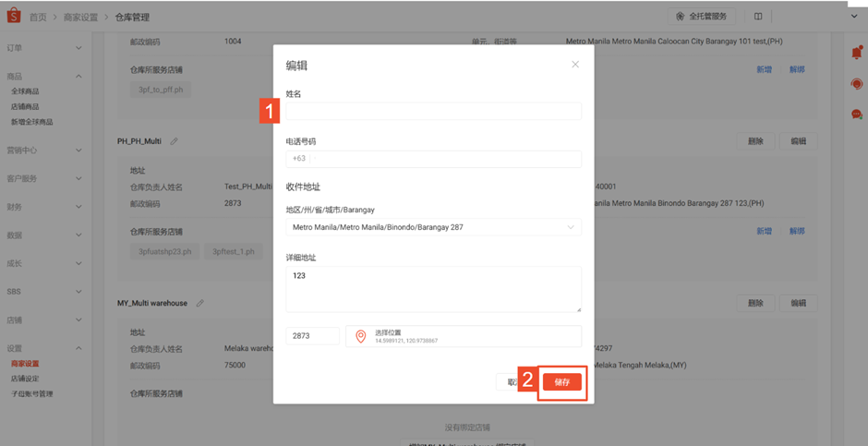Expand the 客户服务 sidebar section
This screenshot has height=446, width=868.
[x=45, y=179]
